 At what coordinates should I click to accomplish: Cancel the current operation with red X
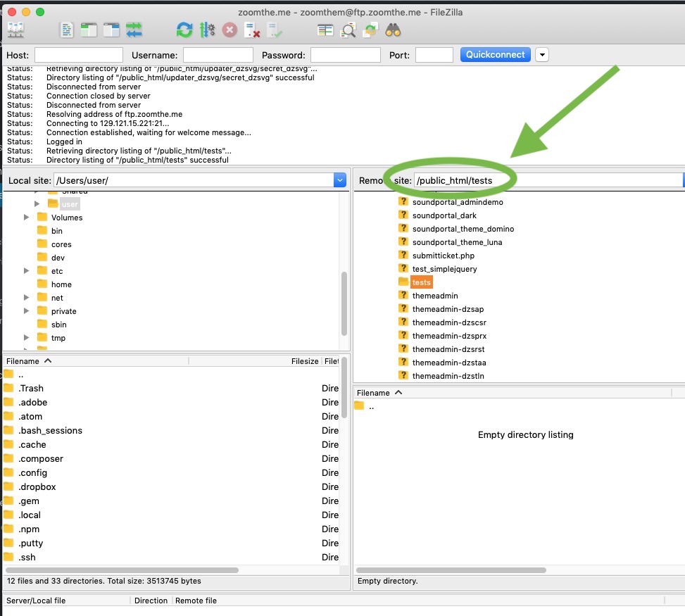[230, 30]
